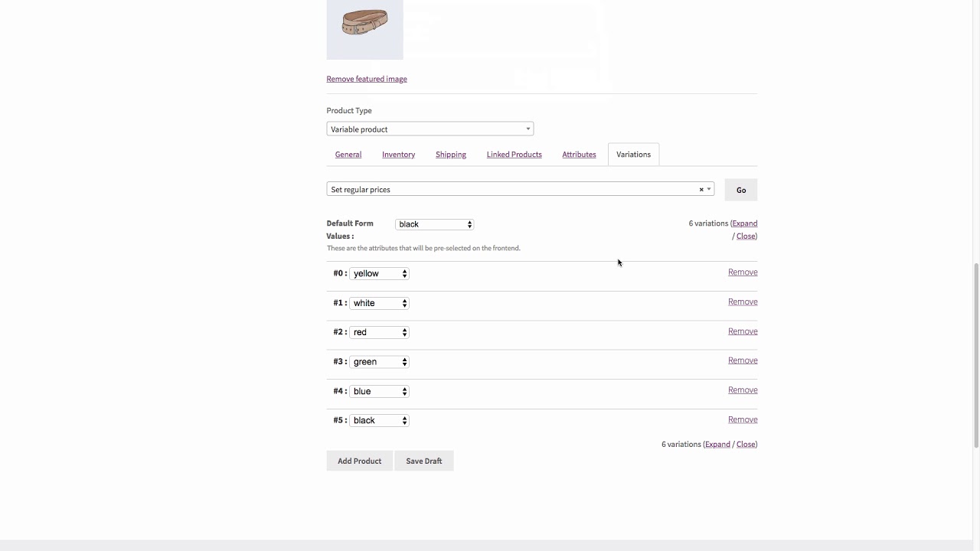Screen dimensions: 980x551
Task: Switch to the Inventory tab
Action: pyautogui.click(x=398, y=155)
